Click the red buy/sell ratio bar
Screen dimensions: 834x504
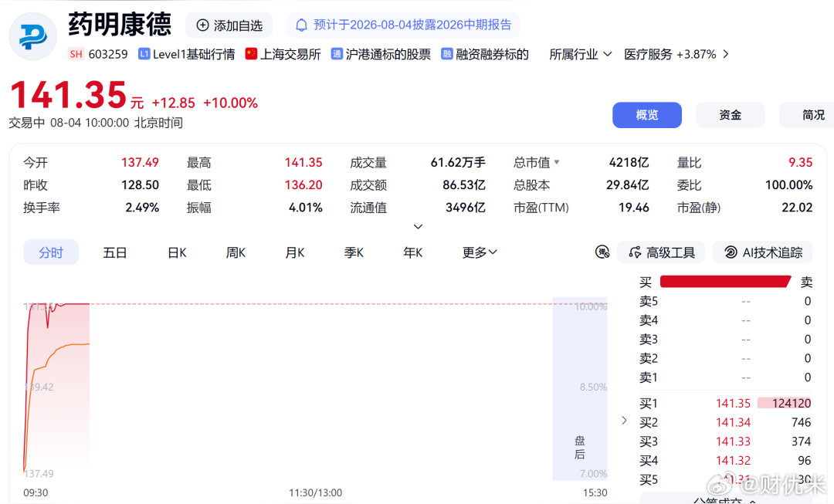[x=725, y=282]
